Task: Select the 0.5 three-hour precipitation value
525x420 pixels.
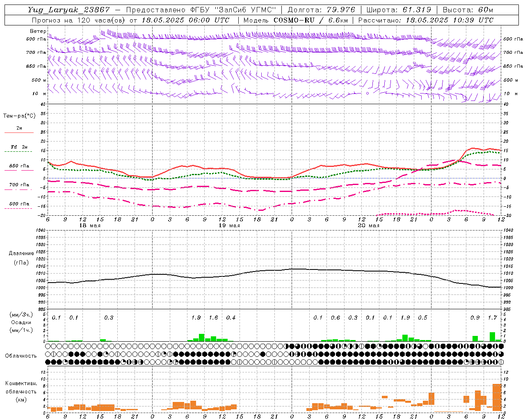Action: [x=422, y=317]
